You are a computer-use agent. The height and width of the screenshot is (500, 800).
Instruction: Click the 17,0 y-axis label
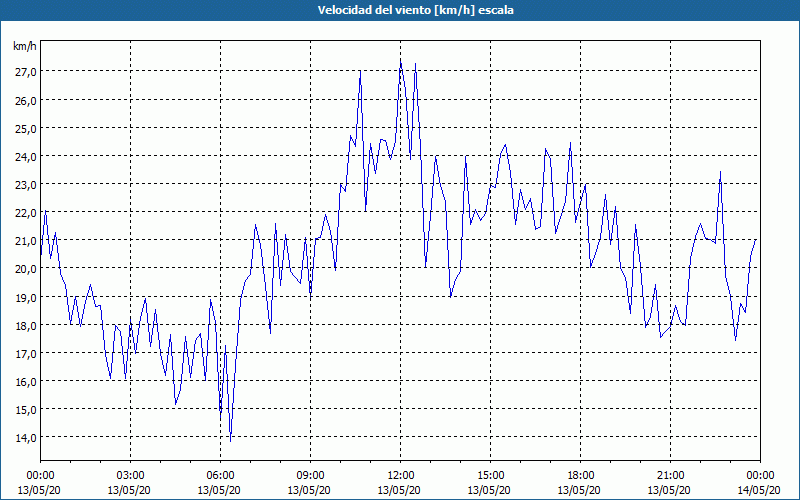pos(25,354)
